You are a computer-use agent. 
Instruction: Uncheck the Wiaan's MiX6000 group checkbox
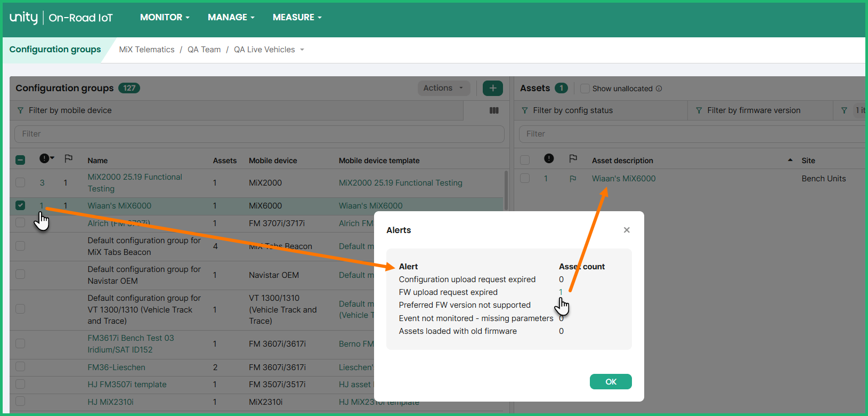pyautogui.click(x=20, y=205)
